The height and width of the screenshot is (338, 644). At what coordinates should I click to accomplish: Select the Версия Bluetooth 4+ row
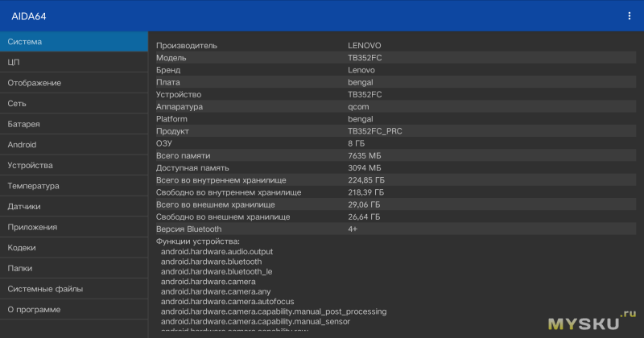point(395,229)
